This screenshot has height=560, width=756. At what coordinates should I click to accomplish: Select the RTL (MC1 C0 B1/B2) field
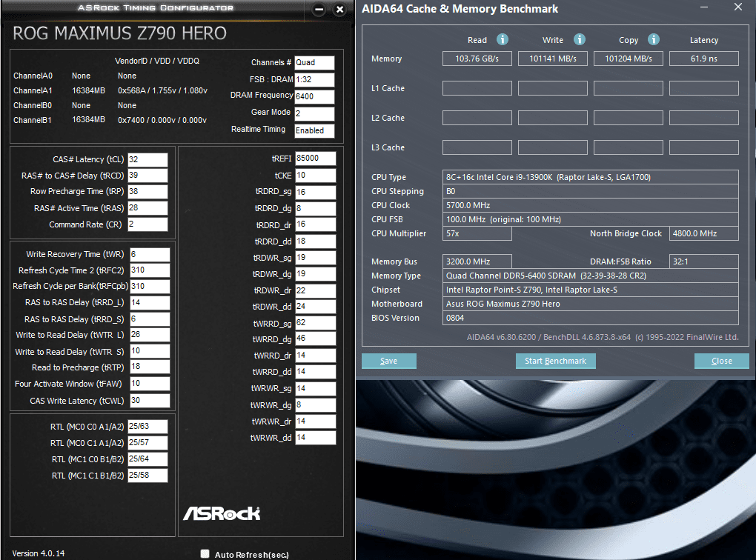[x=147, y=459]
